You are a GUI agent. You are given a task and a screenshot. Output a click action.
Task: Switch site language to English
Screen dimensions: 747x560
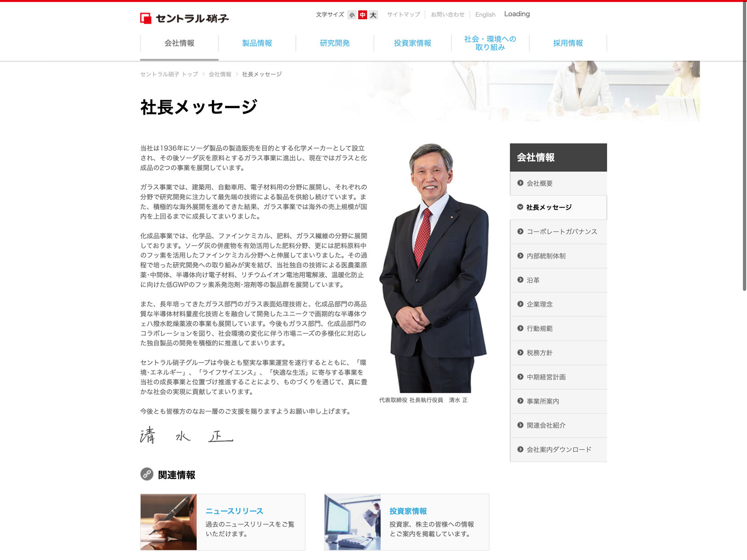point(485,14)
